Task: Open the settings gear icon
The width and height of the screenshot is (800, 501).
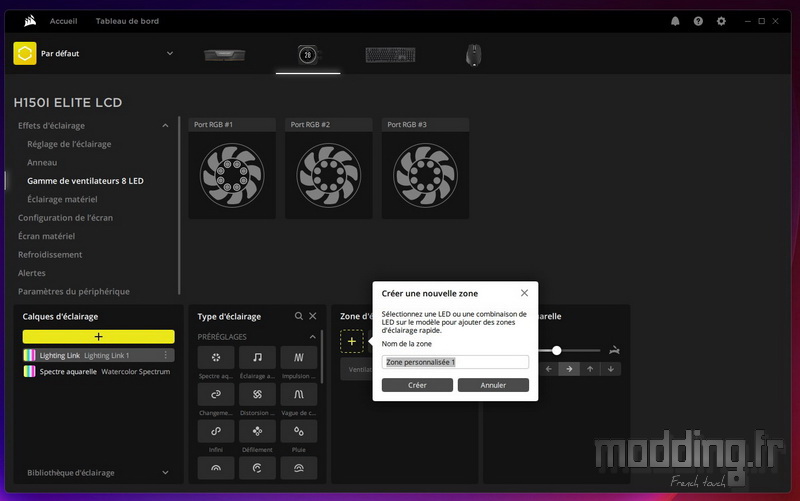Action: tap(721, 21)
